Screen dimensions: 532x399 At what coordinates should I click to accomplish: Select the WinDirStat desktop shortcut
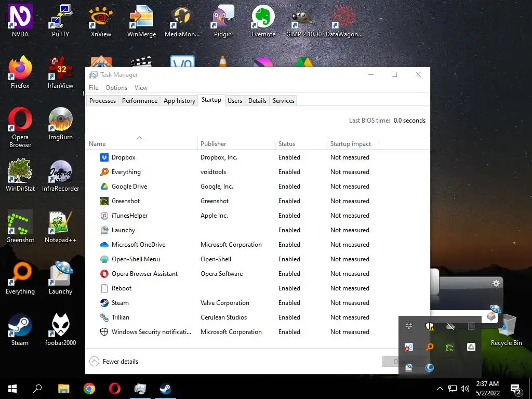(20, 175)
